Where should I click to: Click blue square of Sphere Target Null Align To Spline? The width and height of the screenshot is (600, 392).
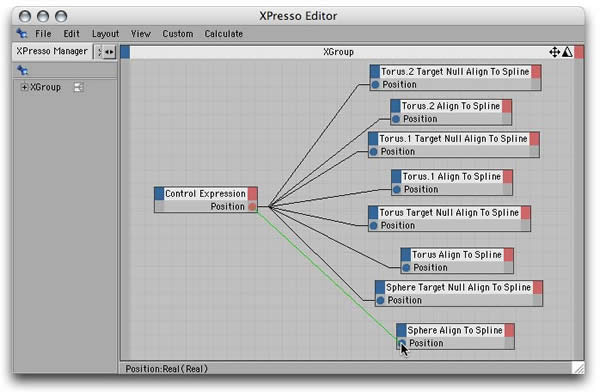pos(380,287)
